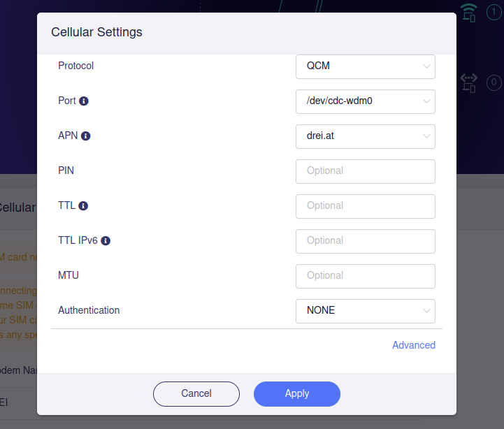
Task: Click the TTL info icon
Action: pyautogui.click(x=83, y=206)
